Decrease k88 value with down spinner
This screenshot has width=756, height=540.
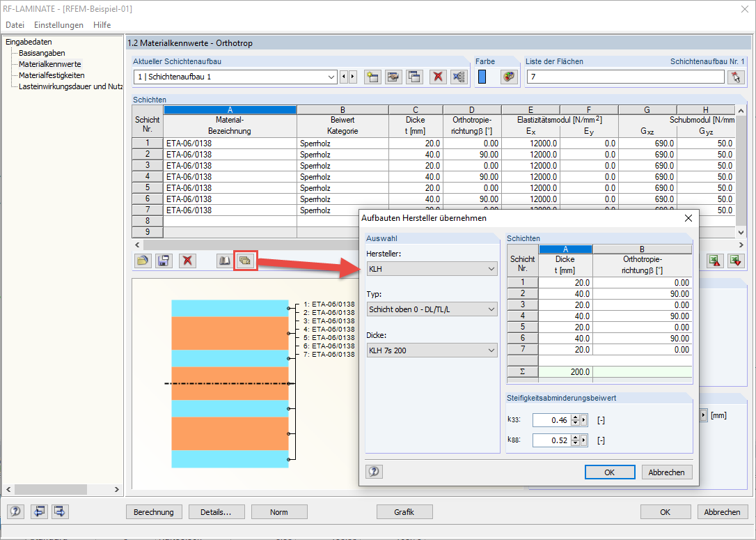[575, 443]
